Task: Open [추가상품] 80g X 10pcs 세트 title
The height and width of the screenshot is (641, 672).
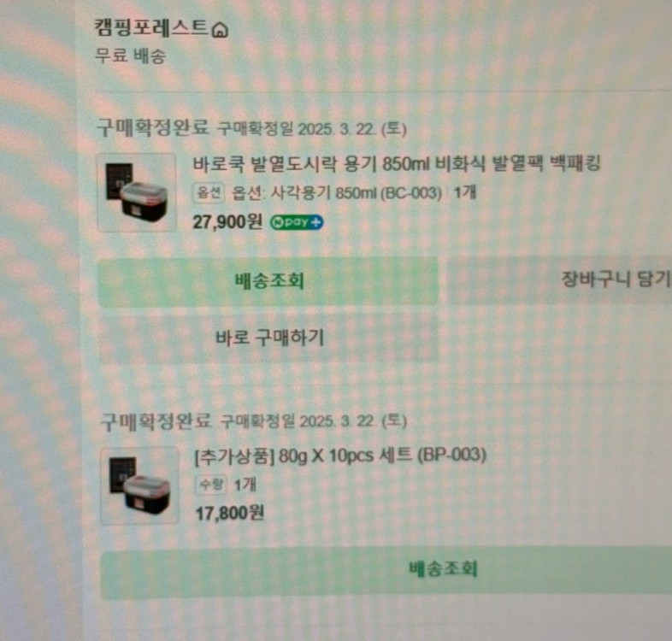Action: (340, 456)
